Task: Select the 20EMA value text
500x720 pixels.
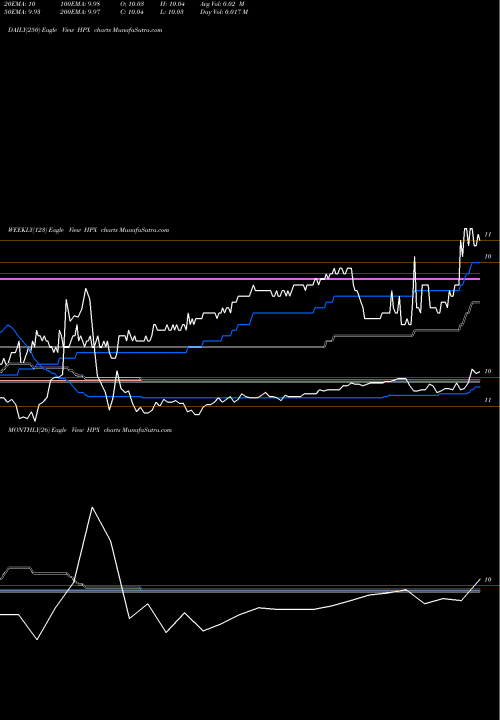Action: pyautogui.click(x=22, y=4)
